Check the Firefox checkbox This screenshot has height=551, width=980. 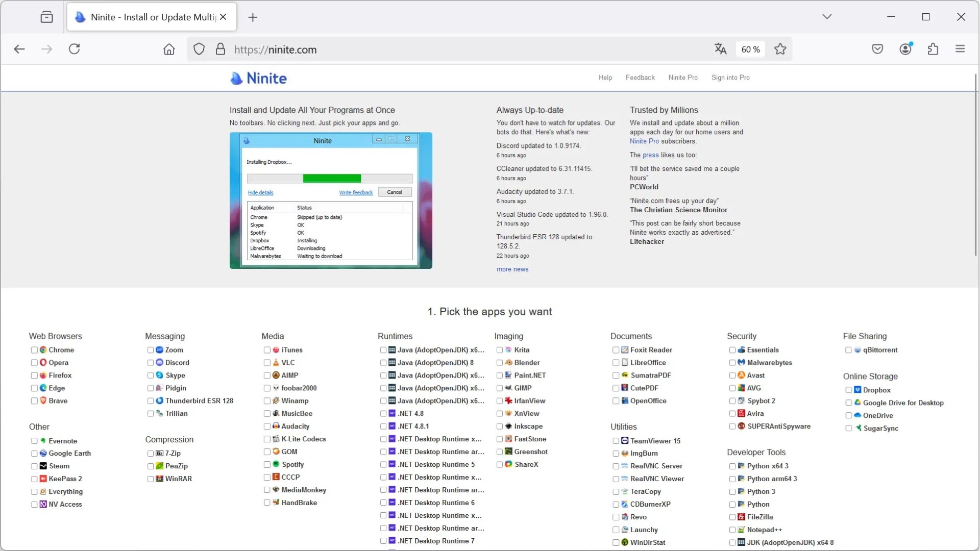pyautogui.click(x=34, y=375)
